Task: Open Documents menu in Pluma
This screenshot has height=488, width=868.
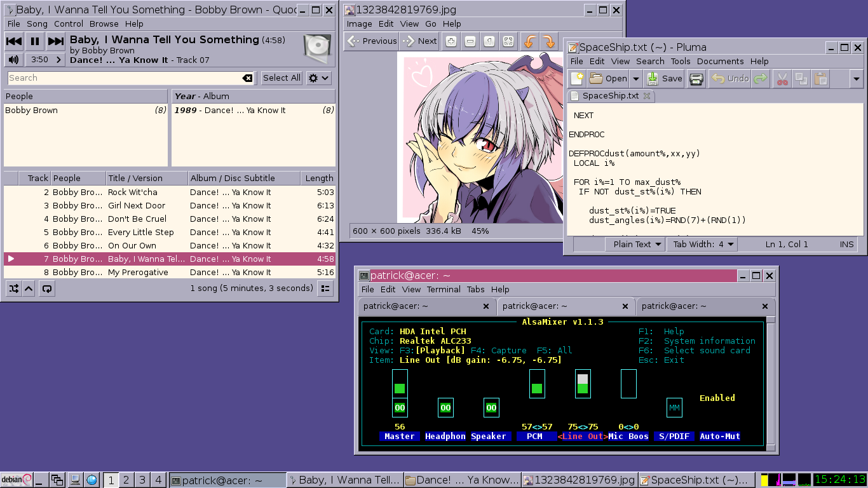Action: 720,61
